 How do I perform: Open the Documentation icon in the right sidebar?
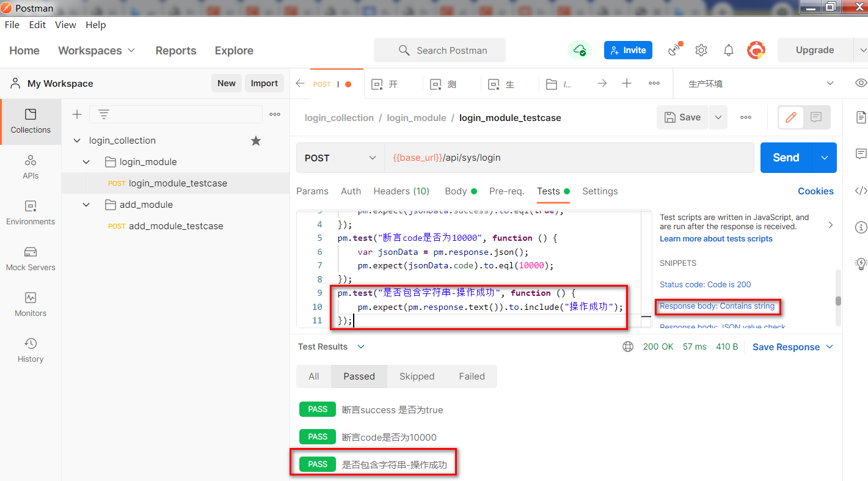861,117
